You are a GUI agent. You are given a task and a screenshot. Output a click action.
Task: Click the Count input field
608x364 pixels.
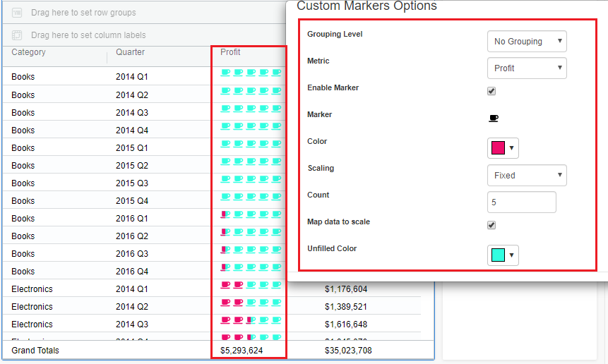(x=521, y=202)
